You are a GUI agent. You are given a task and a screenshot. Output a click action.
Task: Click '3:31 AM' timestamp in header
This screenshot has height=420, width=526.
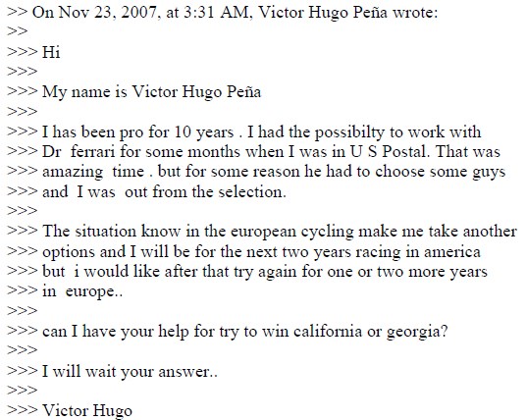point(218,13)
